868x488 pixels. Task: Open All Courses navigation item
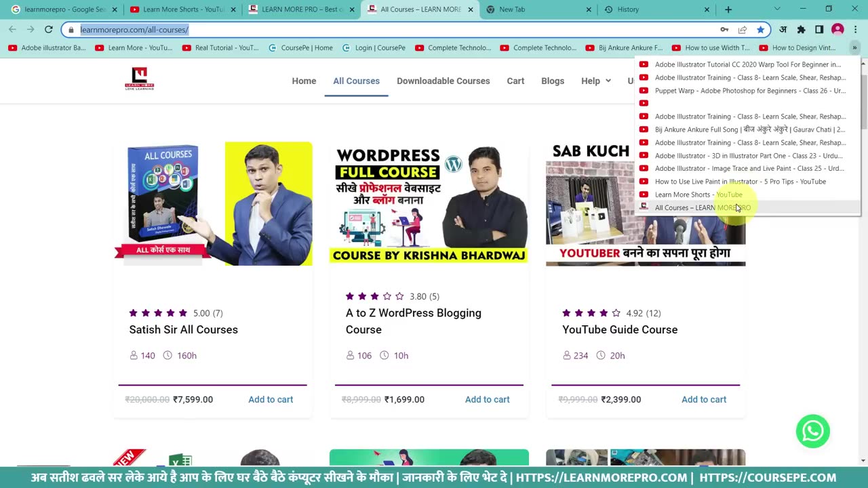356,81
